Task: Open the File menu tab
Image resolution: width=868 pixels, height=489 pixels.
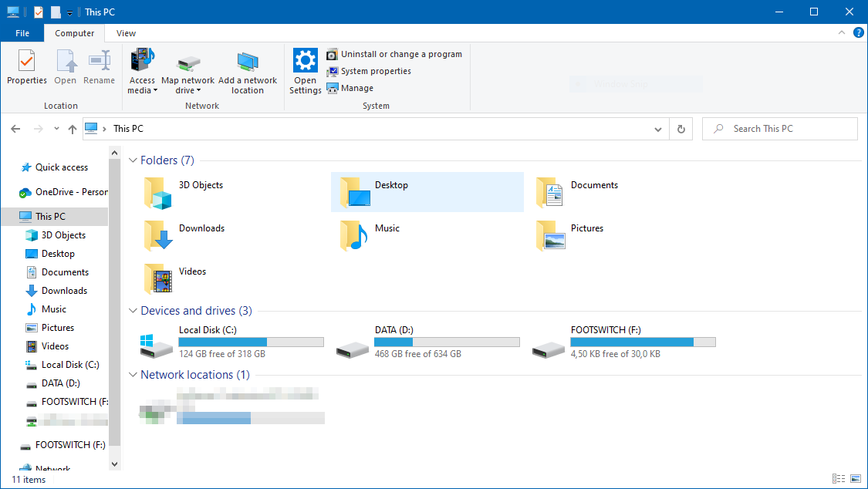Action: pos(22,33)
